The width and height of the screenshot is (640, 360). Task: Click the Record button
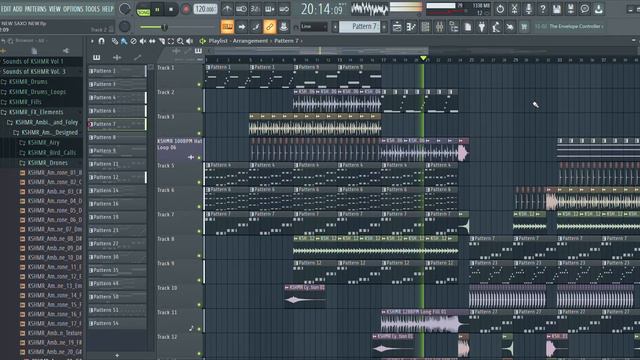tap(186, 9)
